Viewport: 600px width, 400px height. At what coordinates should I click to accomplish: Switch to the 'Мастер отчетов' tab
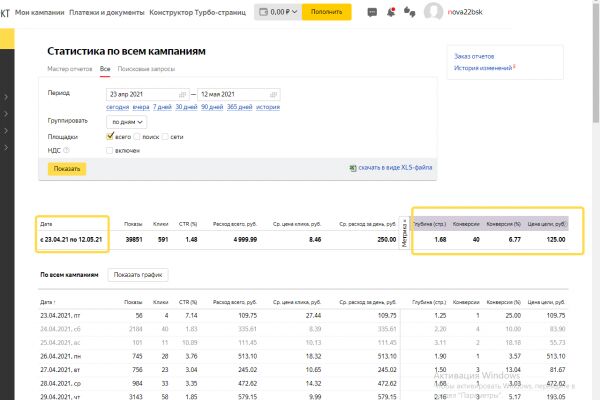[x=70, y=69]
